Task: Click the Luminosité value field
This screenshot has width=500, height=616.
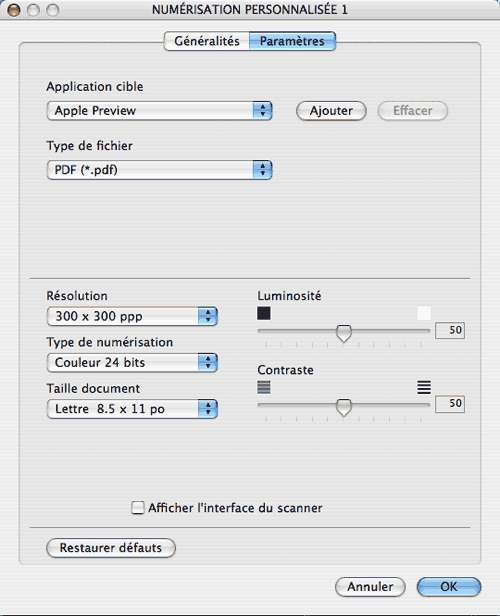Action: [x=450, y=330]
